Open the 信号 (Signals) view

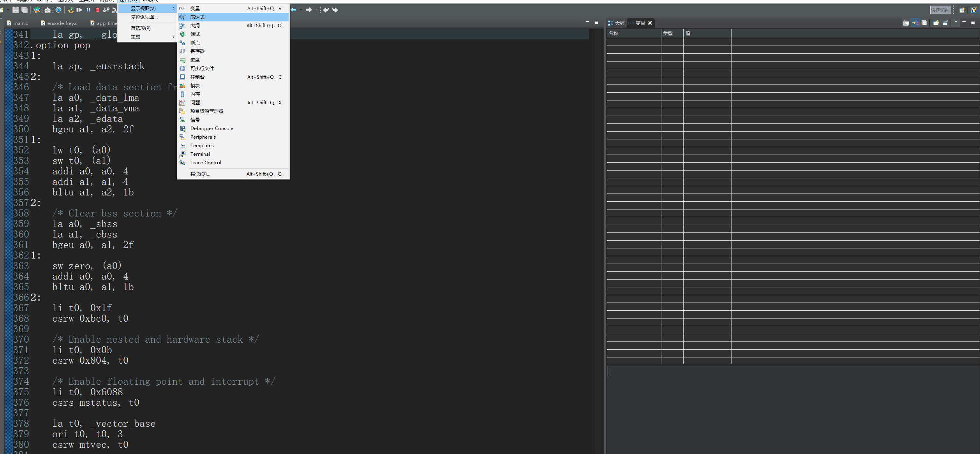[233, 120]
